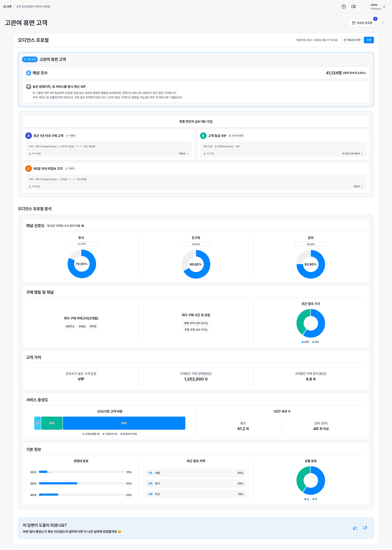Select the #원피스 category tag

70,327
